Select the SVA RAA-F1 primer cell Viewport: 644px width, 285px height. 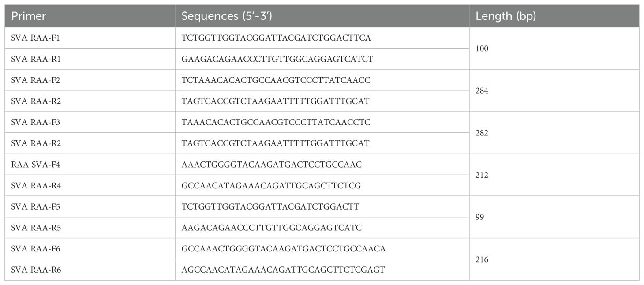tap(90, 38)
